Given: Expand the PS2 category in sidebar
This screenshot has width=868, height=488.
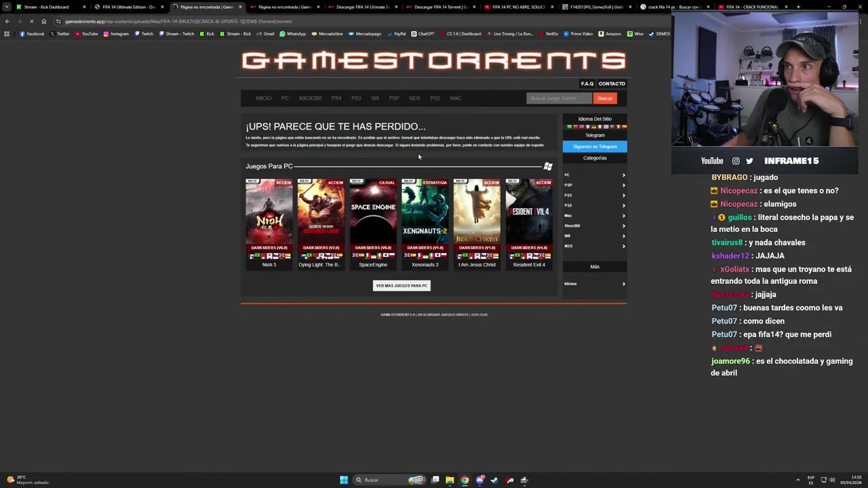Looking at the screenshot, I should pos(595,205).
